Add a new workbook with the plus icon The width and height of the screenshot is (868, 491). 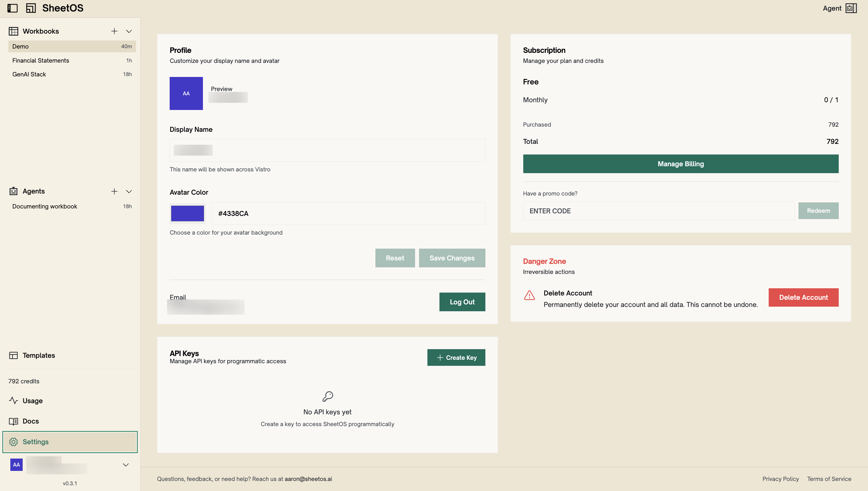(114, 31)
